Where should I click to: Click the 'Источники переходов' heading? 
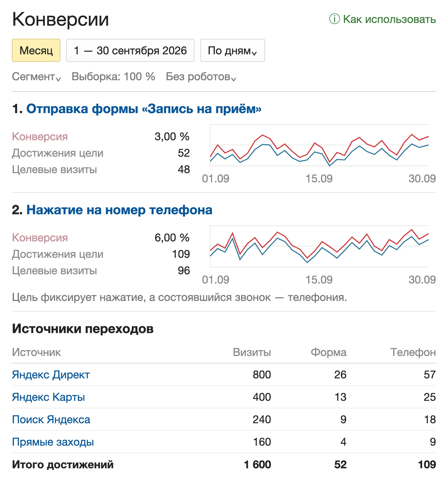83,328
